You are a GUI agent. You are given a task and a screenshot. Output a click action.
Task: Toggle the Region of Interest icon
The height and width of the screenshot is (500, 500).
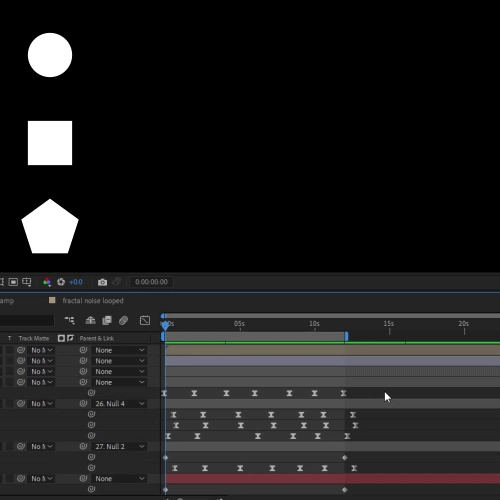coord(13,282)
